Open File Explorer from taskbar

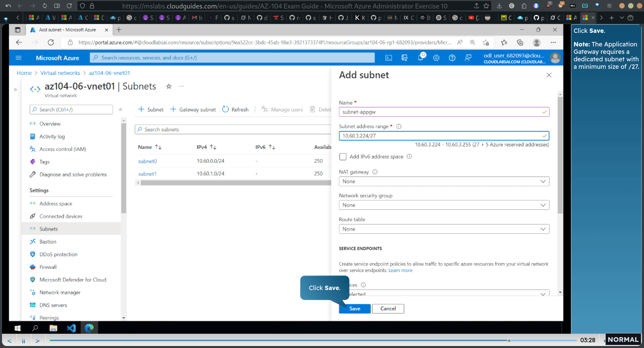(x=53, y=328)
